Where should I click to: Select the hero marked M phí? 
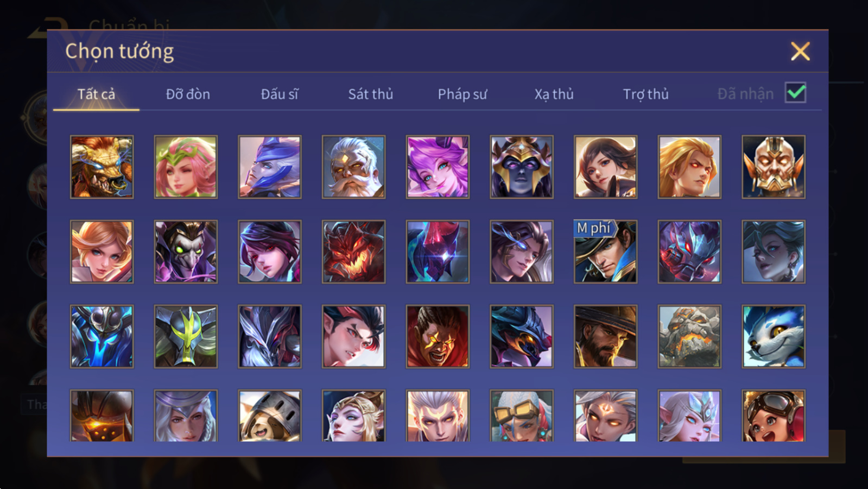(605, 252)
